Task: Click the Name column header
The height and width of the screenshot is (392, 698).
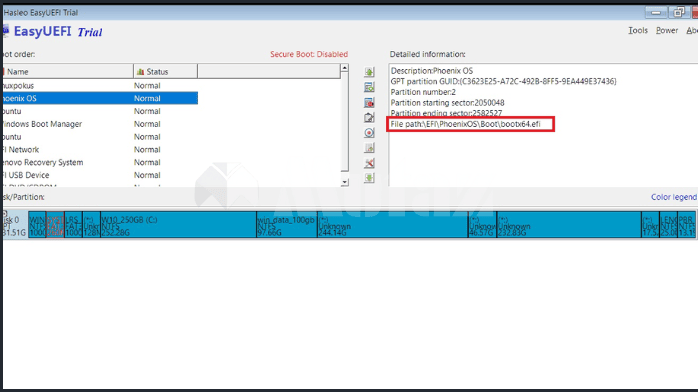Action: pos(68,71)
